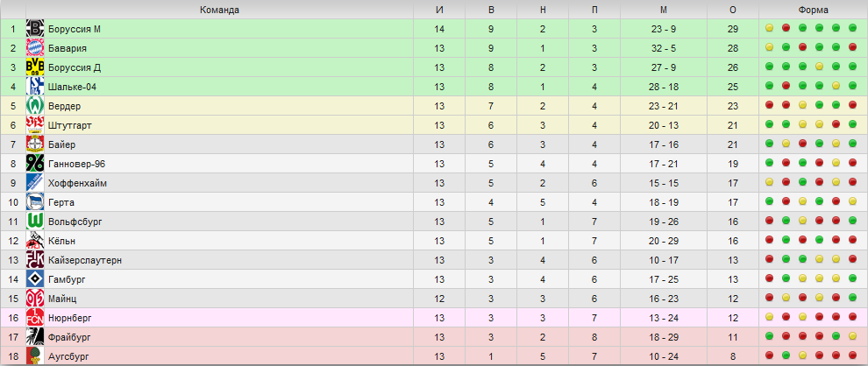868x366 pixels.
Task: Open the Хоффенхайм team link
Action: [77, 183]
